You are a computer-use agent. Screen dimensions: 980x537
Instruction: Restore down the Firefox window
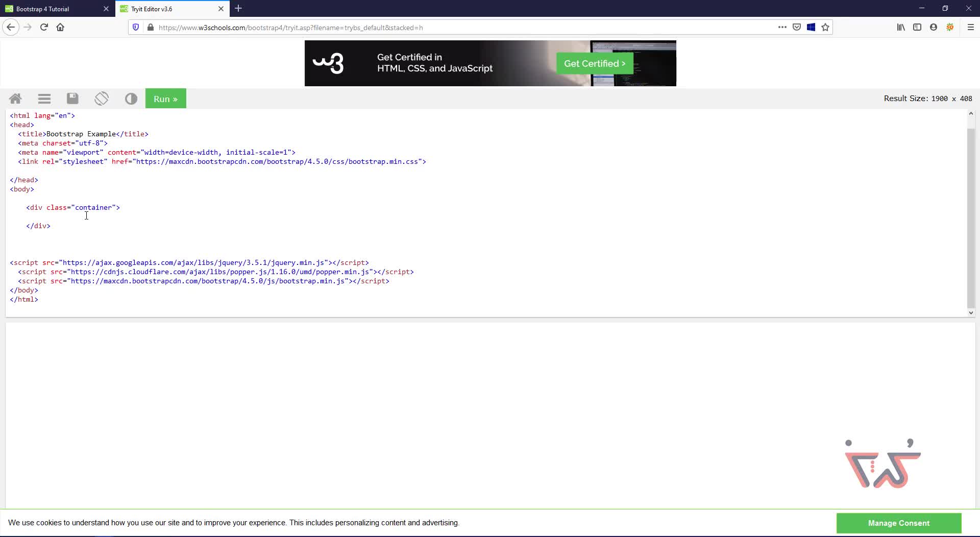945,8
